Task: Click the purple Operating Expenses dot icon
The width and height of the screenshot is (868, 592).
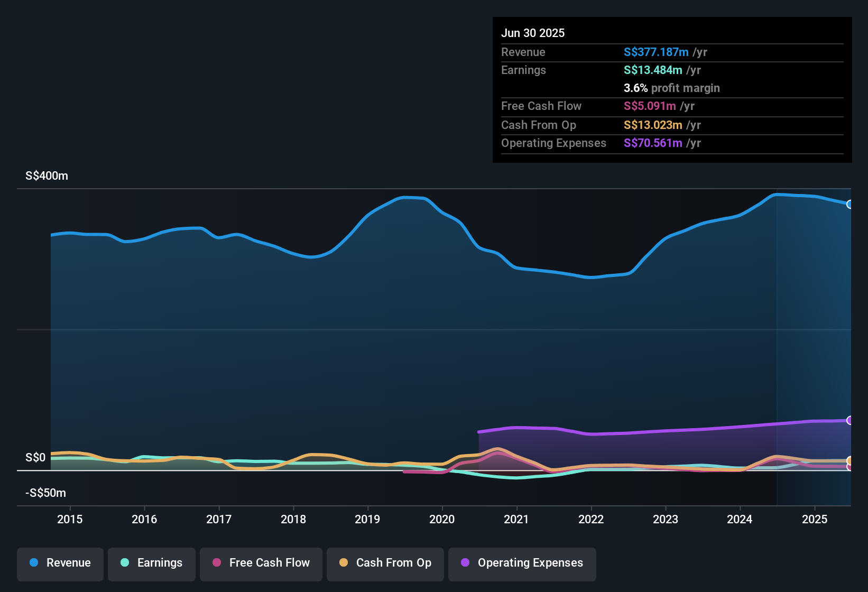Action: coord(465,563)
